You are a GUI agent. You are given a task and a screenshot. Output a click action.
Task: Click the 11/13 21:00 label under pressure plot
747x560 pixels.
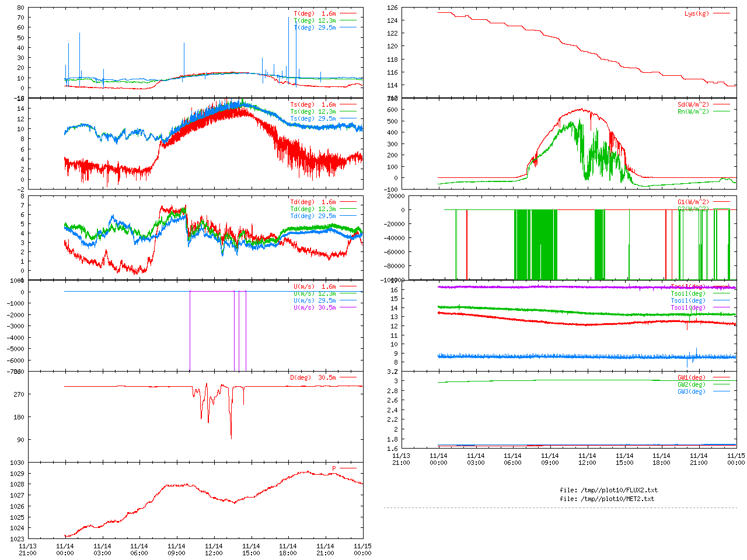27,549
